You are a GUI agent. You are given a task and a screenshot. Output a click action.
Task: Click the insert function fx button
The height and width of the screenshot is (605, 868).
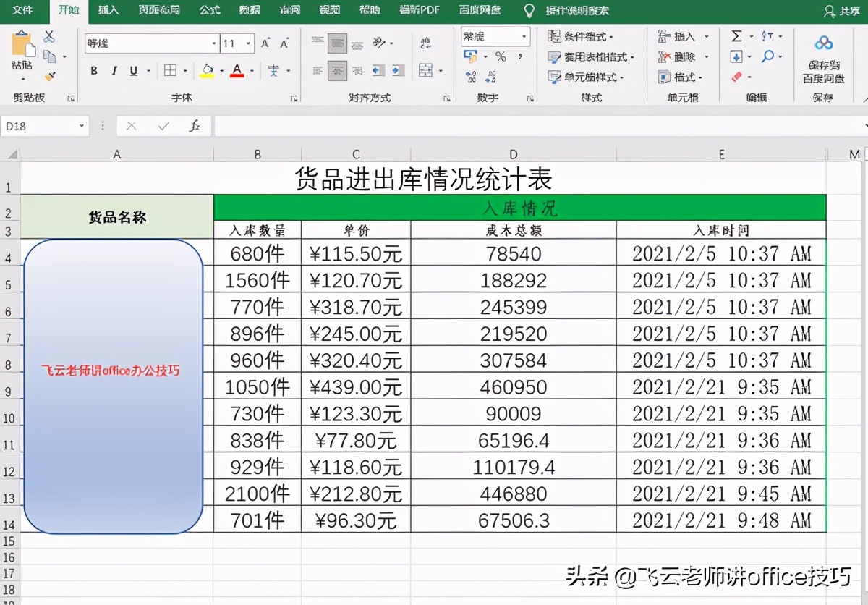tap(195, 126)
